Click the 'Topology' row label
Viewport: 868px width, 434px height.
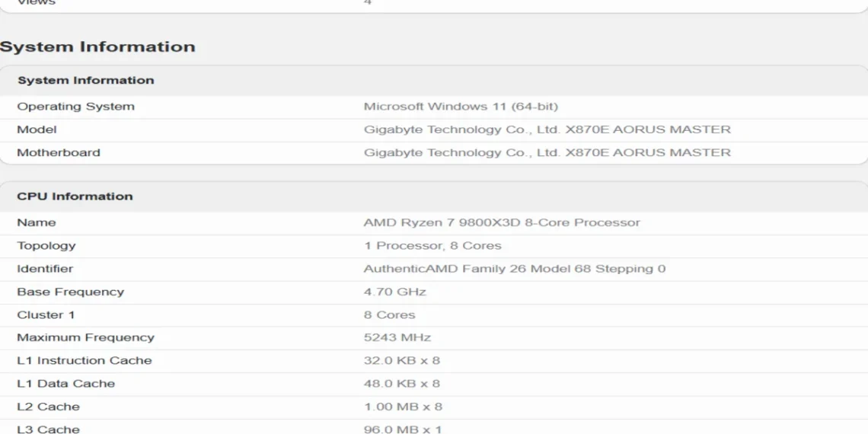[x=46, y=246]
